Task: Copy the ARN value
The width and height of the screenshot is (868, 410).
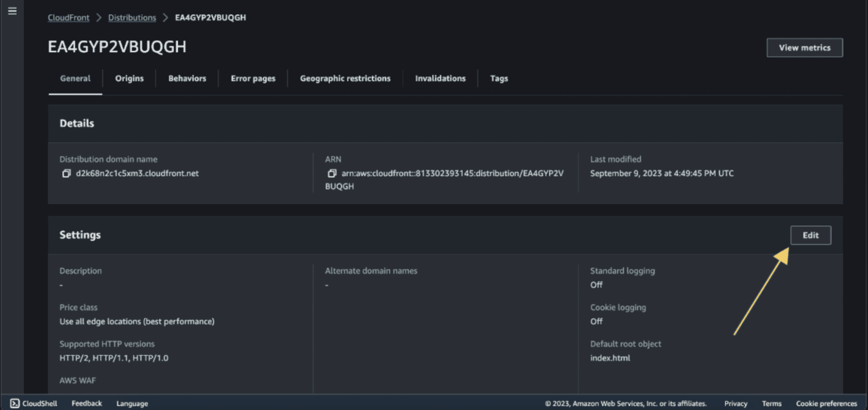Action: tap(332, 173)
